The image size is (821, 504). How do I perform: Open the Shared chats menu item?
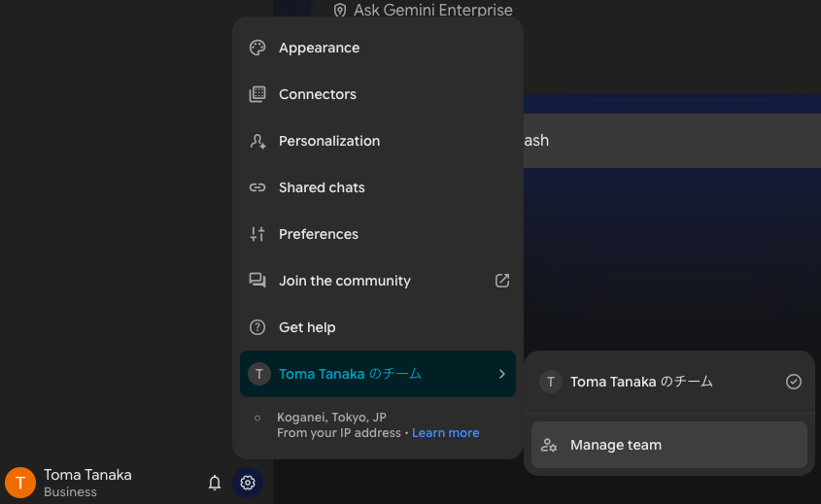click(378, 187)
